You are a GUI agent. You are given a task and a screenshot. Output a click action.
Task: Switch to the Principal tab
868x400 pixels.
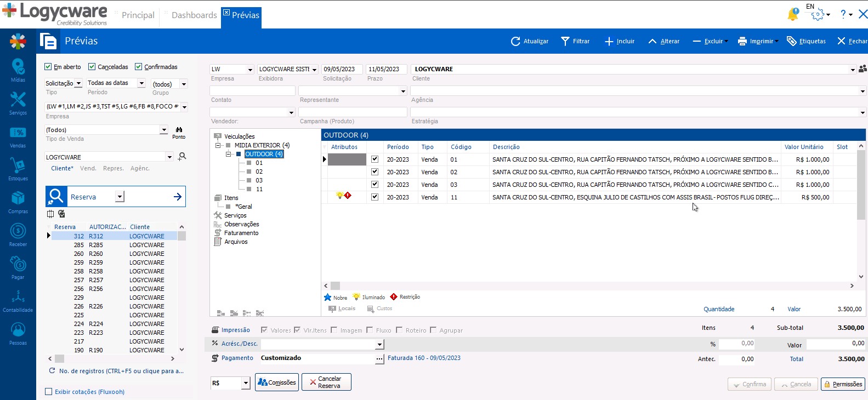point(138,15)
